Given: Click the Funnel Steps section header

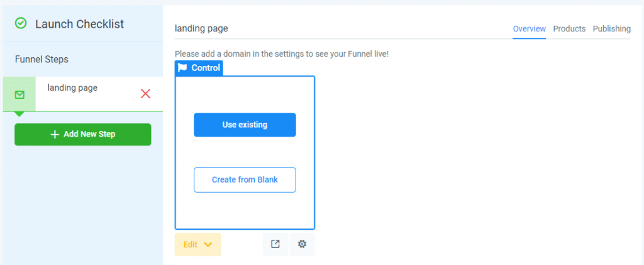Looking at the screenshot, I should pyautogui.click(x=42, y=60).
